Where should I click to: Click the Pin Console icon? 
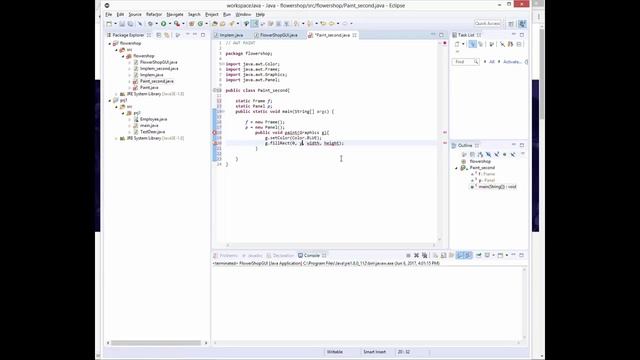click(x=478, y=255)
